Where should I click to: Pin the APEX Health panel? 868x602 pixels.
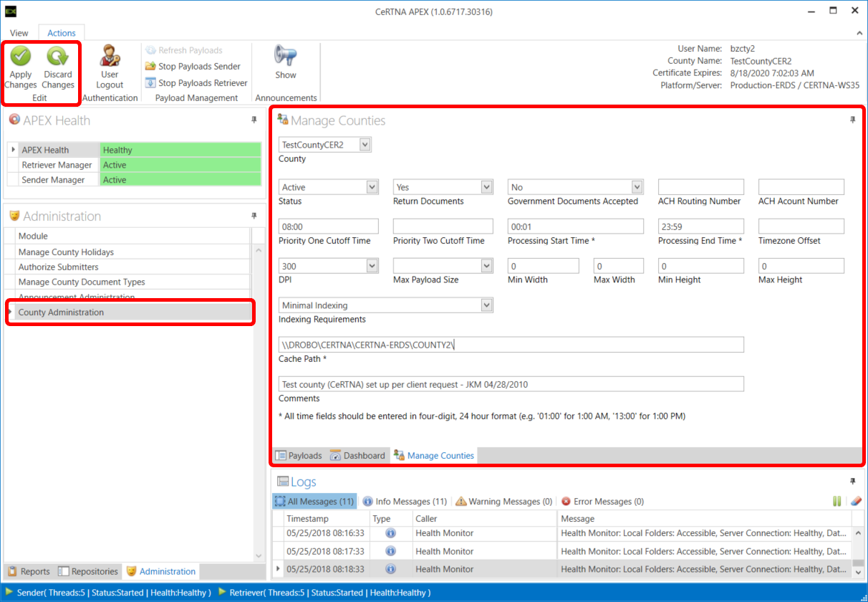click(254, 120)
